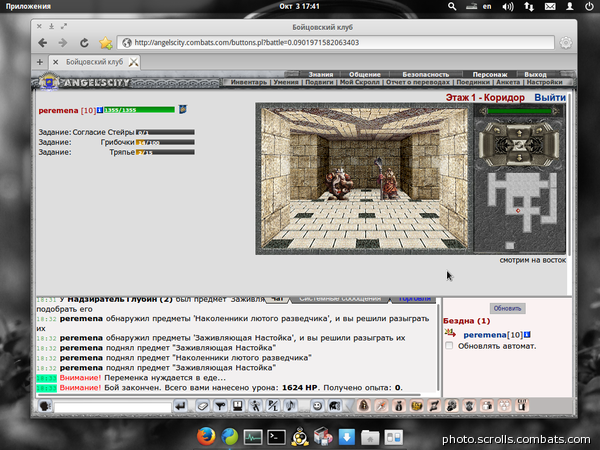This screenshot has width=600, height=450.
Task: Bookmark the page with the star icon
Action: tap(106, 42)
